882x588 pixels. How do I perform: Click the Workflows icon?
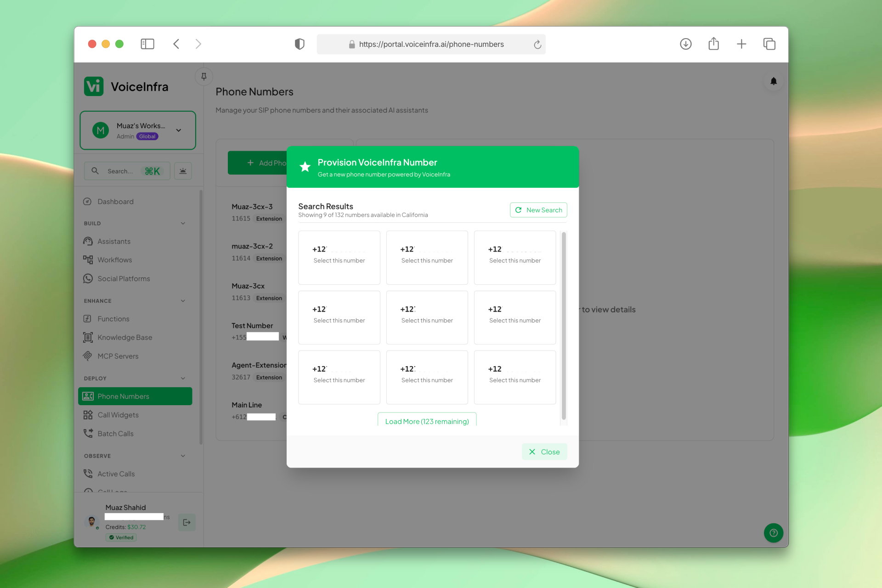tap(88, 260)
